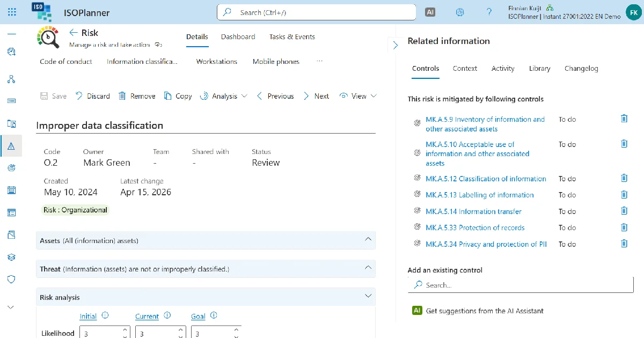Remove control MK.A.5.10 with trash icon
The width and height of the screenshot is (644, 338).
[624, 144]
